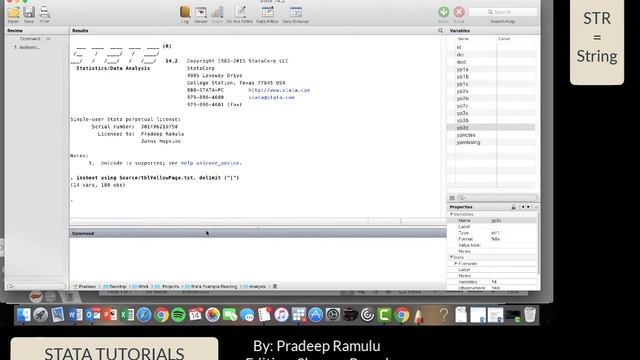The height and width of the screenshot is (360, 640).
Task: Click the Print toolbar icon
Action: pos(44,14)
